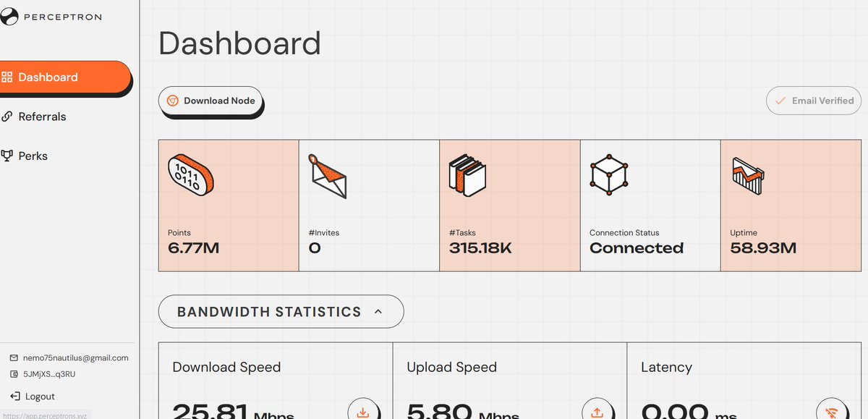868x419 pixels.
Task: Click the wallet address 5JMjXS...q3RU
Action: click(49, 374)
